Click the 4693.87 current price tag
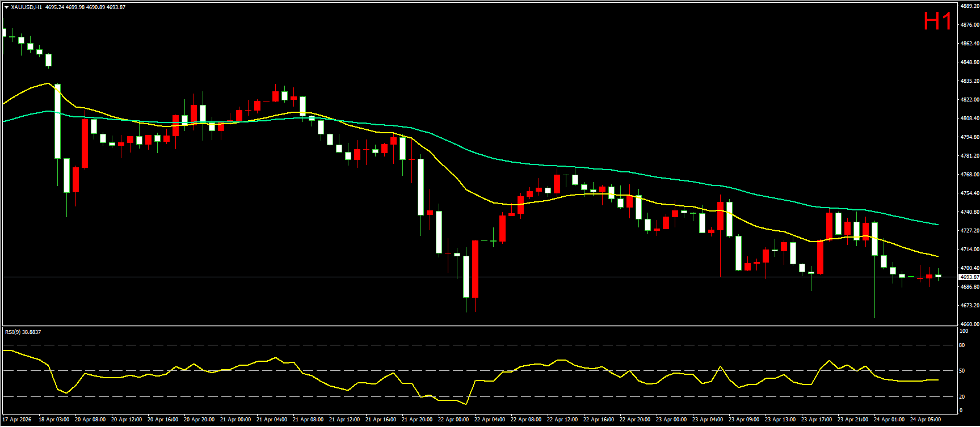The image size is (980, 427). pos(969,277)
